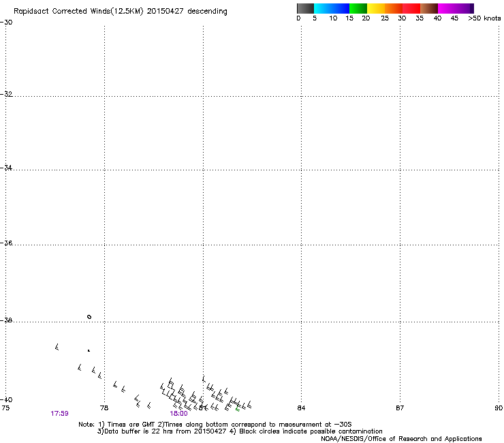This screenshot has height=443, width=504.
Task: Select the brown 35-40 knots legend color
Action: pos(429,8)
